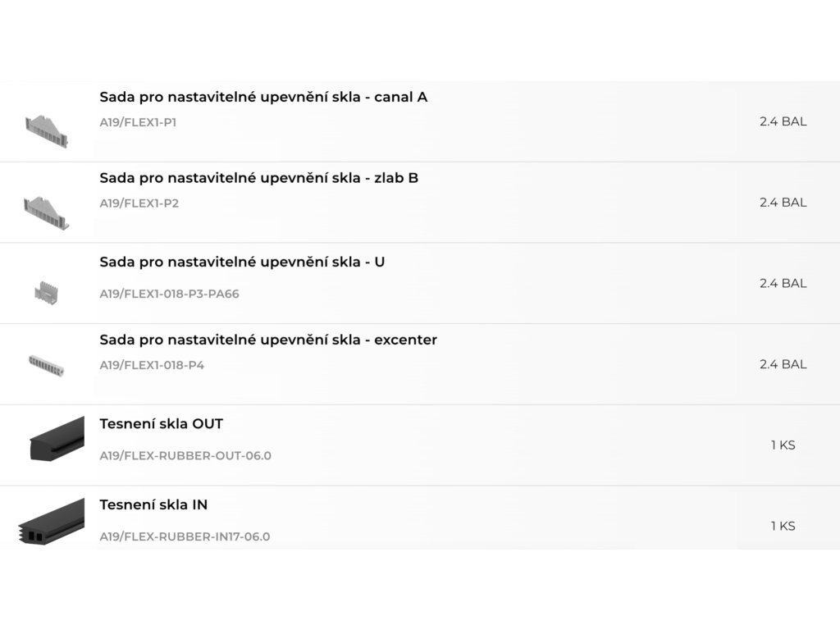
Task: Open the 'Sada pro nastavitelné upevnění skla - U' title
Action: tap(242, 262)
